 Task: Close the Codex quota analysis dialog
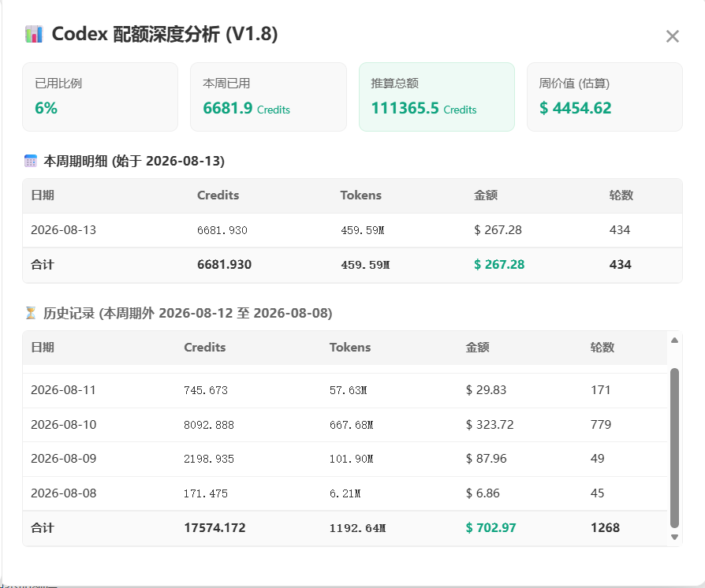point(672,36)
